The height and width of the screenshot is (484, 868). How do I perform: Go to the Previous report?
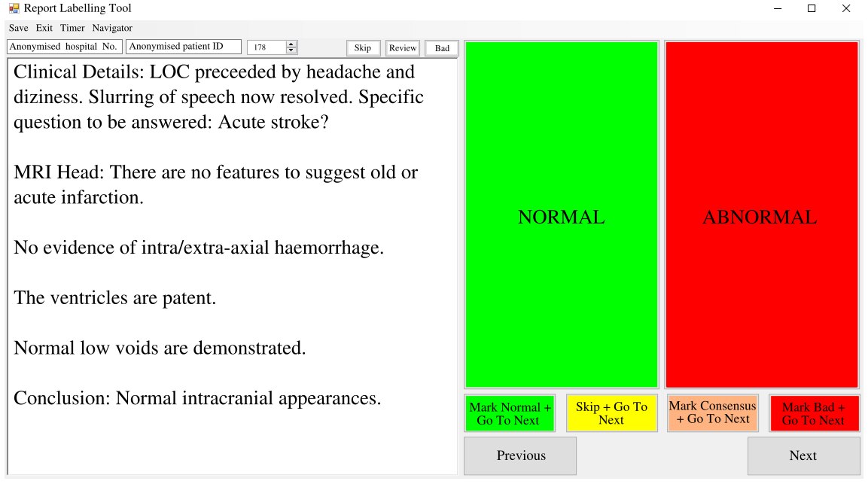[520, 455]
